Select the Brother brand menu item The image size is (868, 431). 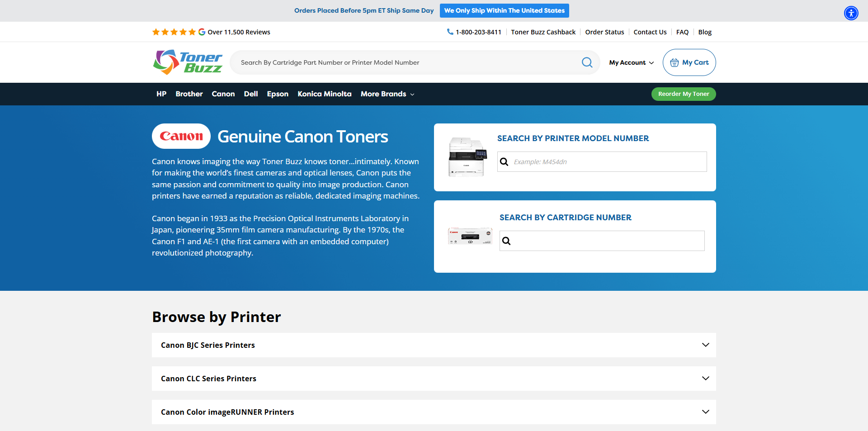tap(189, 94)
